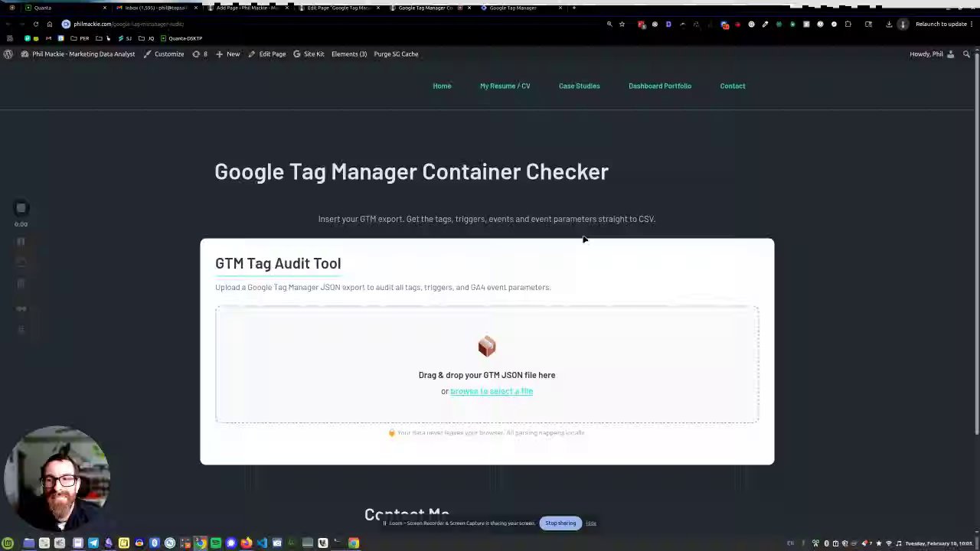
Task: Click the webcam bubble of the presenter
Action: pos(57,480)
